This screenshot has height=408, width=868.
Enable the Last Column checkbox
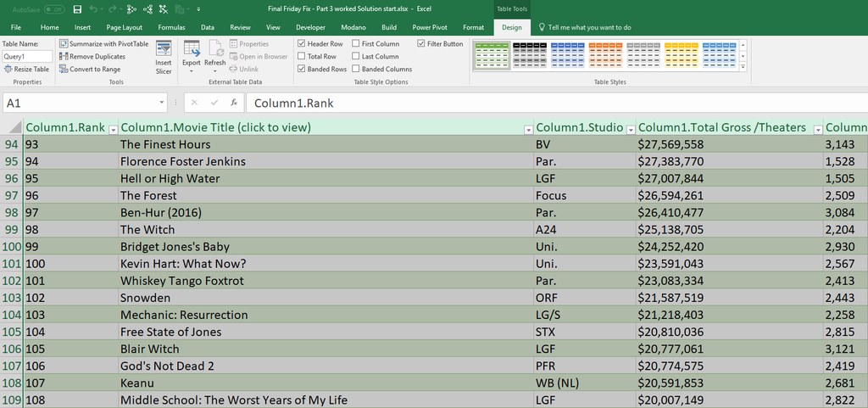click(355, 57)
